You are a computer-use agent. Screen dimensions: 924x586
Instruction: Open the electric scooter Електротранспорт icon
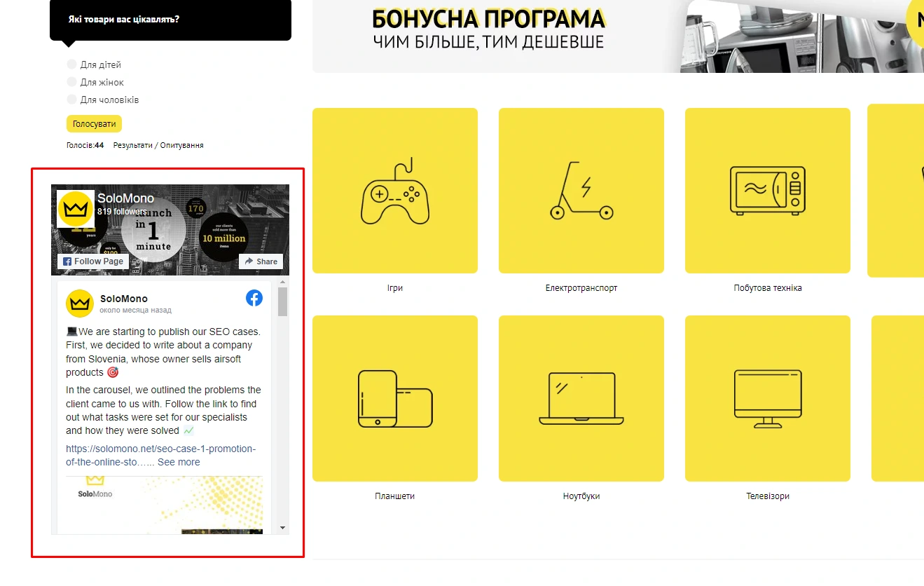tap(581, 191)
